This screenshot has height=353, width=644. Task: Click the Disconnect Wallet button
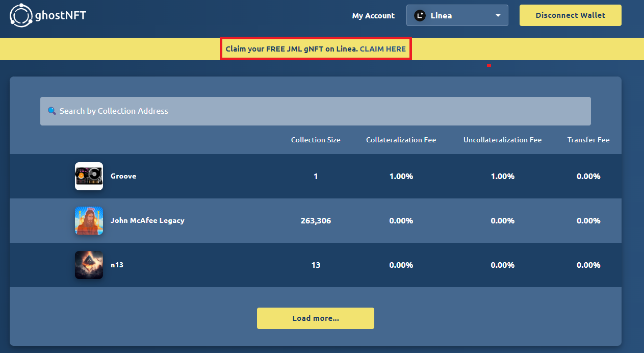[x=571, y=15]
